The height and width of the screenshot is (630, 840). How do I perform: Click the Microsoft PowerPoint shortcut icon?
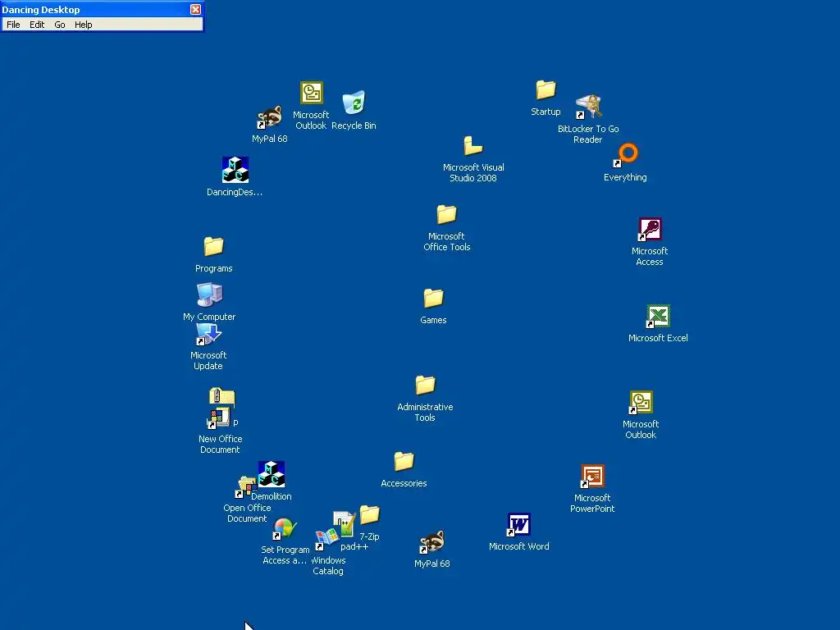click(x=592, y=477)
